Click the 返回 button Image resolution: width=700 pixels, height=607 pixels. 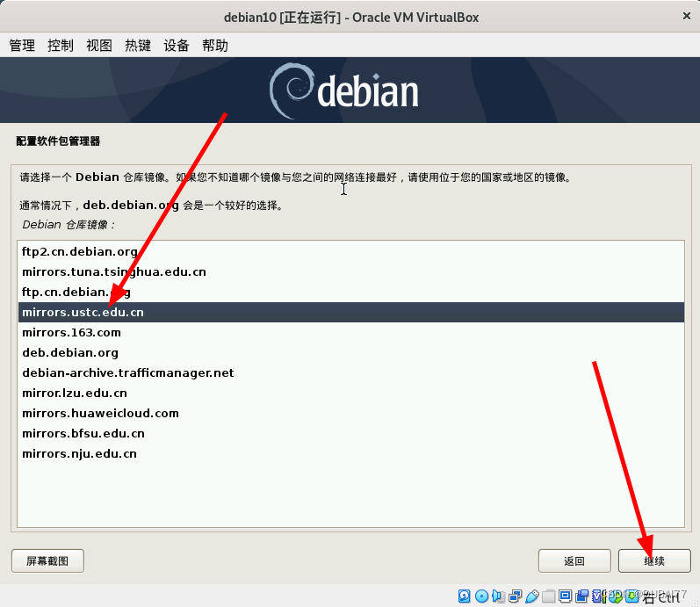(574, 560)
